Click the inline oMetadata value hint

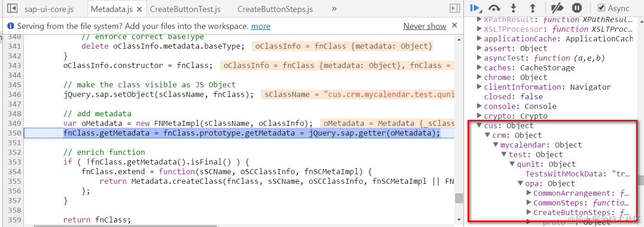[387, 123]
